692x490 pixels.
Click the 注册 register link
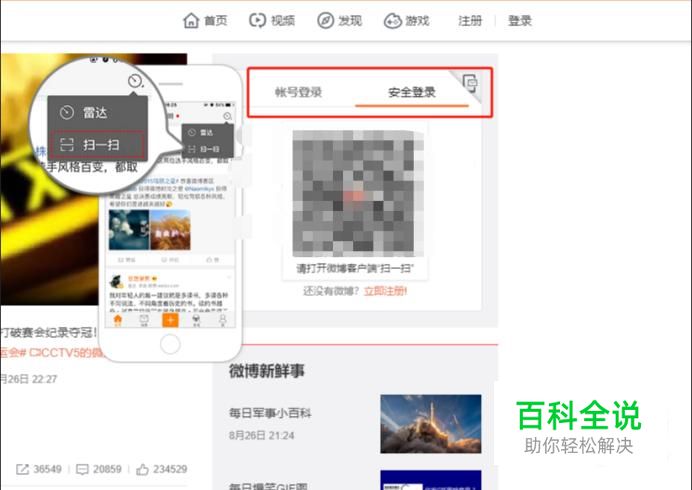pyautogui.click(x=470, y=21)
